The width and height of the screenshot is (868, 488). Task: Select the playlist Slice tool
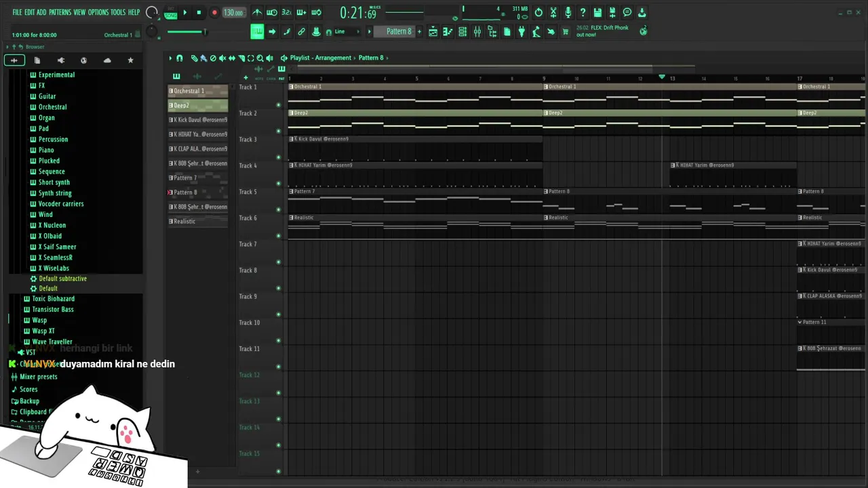[x=241, y=58]
